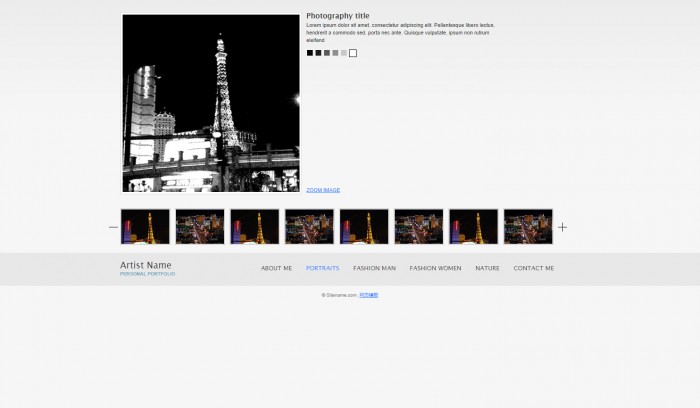Open the Fashion Women gallery
The image size is (700, 408).
(435, 268)
